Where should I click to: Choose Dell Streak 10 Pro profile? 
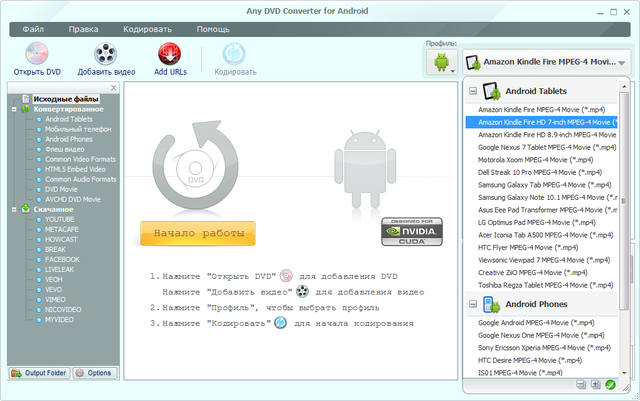542,172
